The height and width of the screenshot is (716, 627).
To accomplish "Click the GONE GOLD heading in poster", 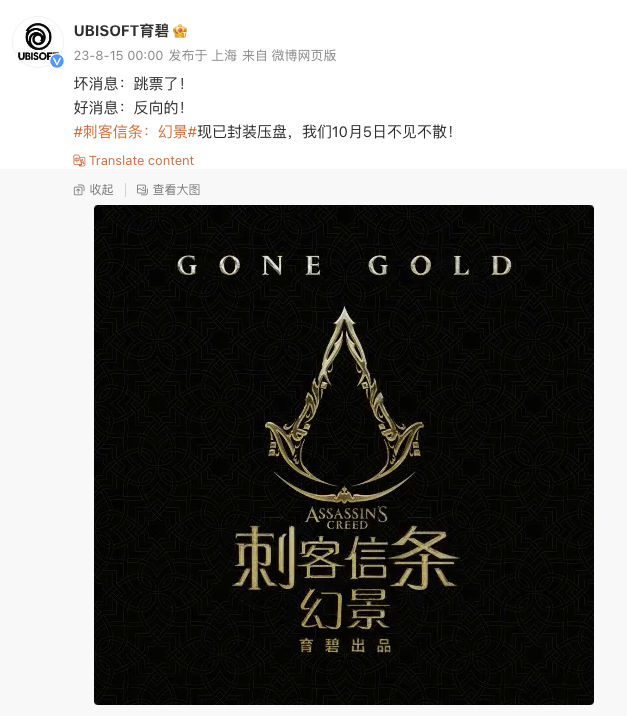I will pyautogui.click(x=344, y=265).
